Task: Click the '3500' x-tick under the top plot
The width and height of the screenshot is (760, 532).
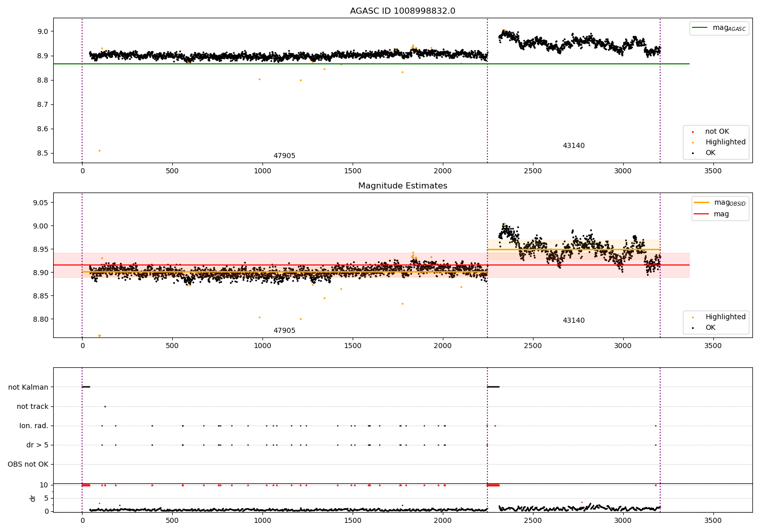Action: tap(713, 171)
